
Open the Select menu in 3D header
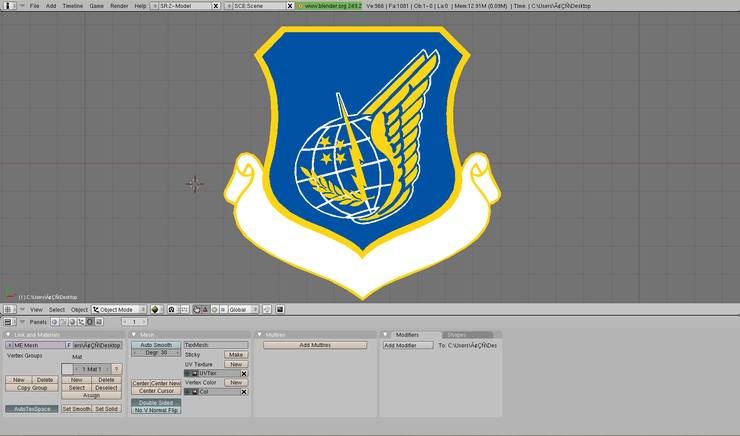point(57,310)
